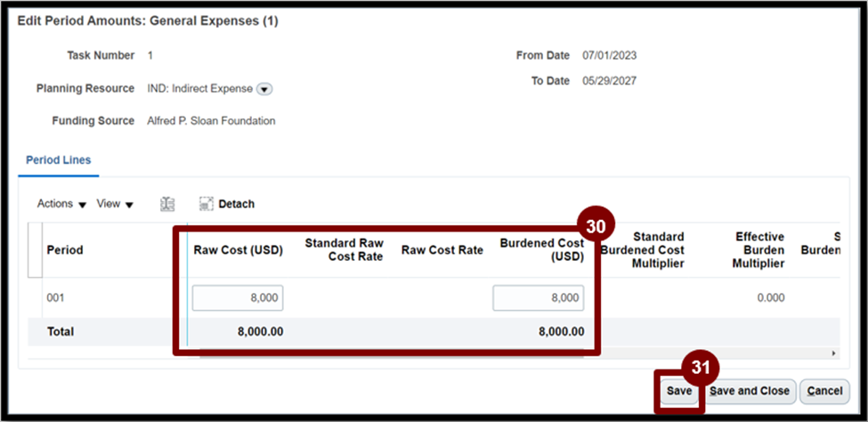Click the Save and Close button
Screen dimensions: 868x422
point(750,391)
